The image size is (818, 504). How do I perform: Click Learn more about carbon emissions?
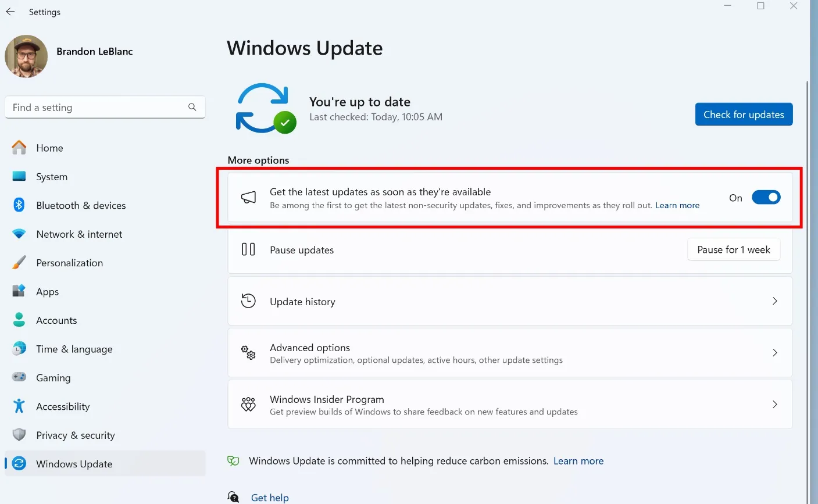(578, 461)
